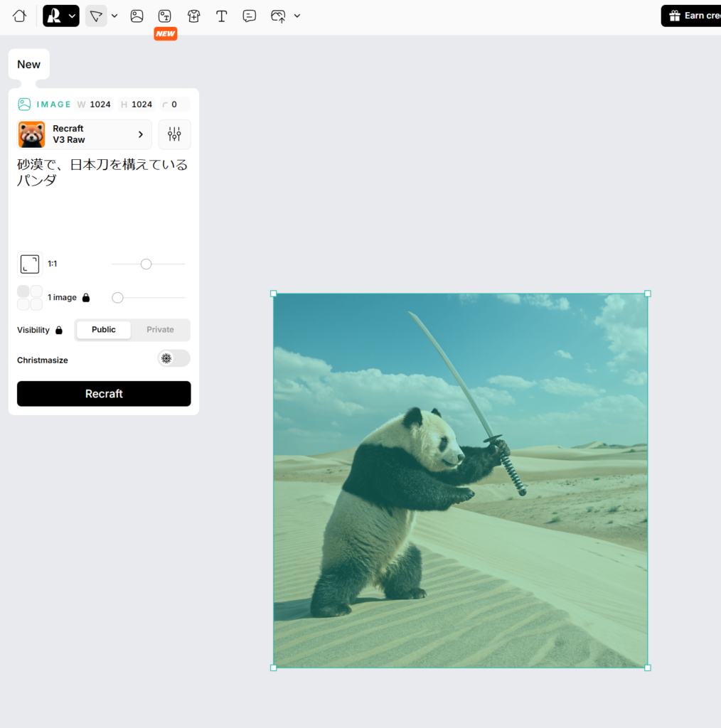Open the comment chat tool
721x728 pixels.
pos(250,16)
